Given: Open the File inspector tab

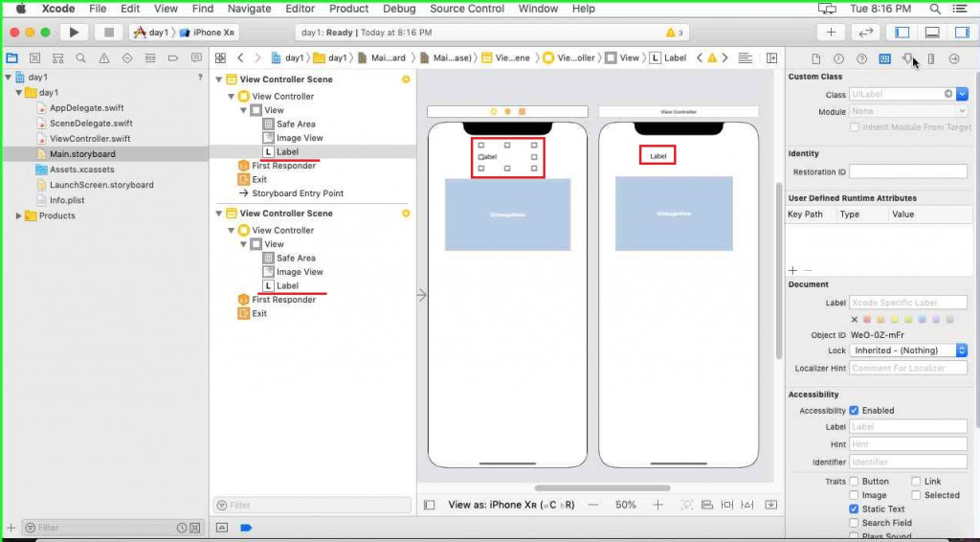Looking at the screenshot, I should pos(815,58).
